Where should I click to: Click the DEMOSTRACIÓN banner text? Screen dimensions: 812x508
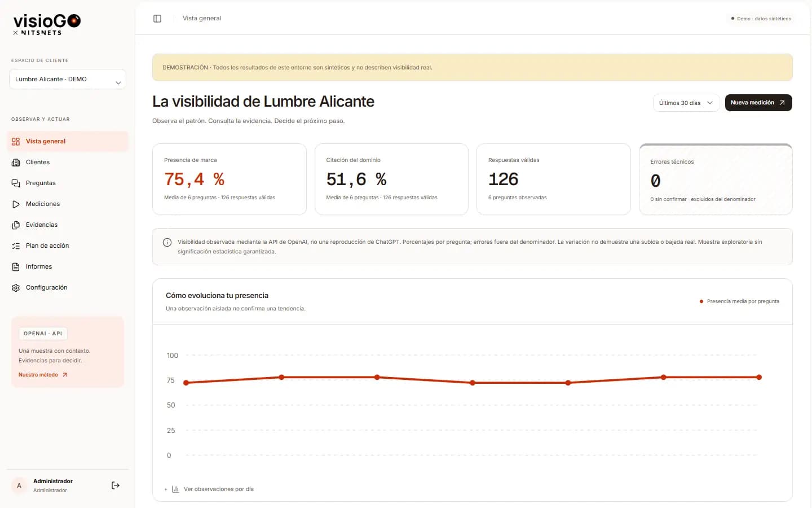pos(297,68)
